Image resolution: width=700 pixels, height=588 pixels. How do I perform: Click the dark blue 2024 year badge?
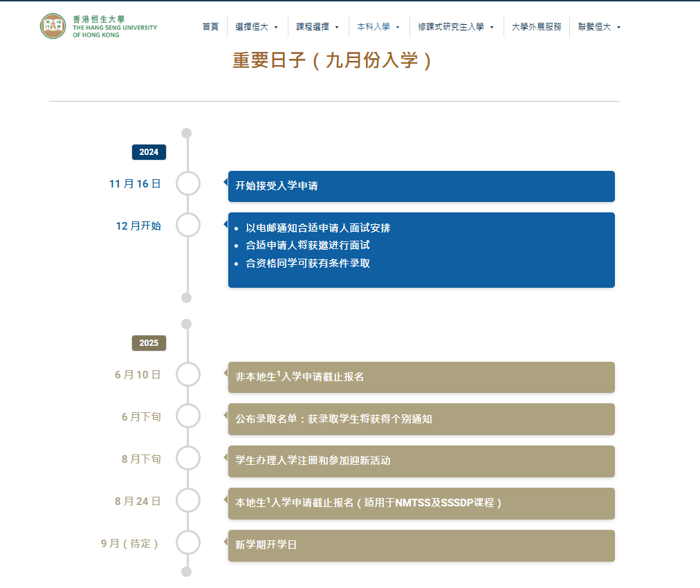(148, 152)
